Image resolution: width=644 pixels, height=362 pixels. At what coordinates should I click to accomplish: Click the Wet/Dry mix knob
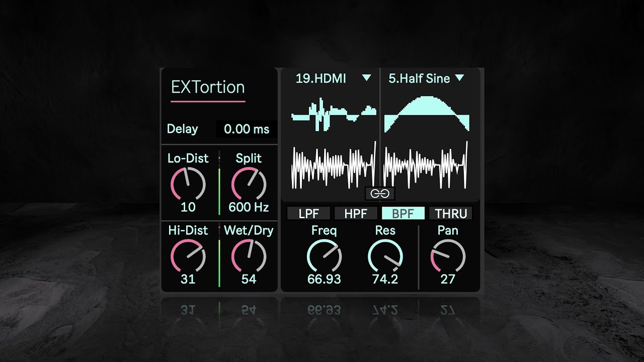point(249,256)
